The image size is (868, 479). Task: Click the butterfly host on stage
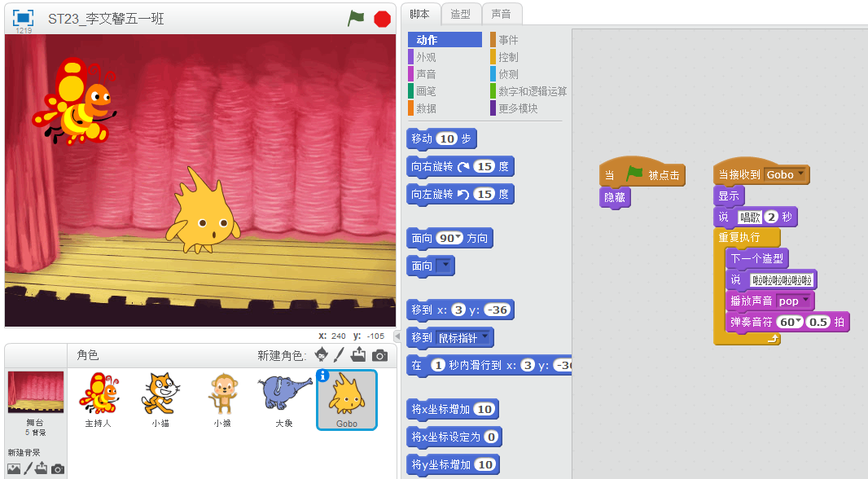point(75,102)
